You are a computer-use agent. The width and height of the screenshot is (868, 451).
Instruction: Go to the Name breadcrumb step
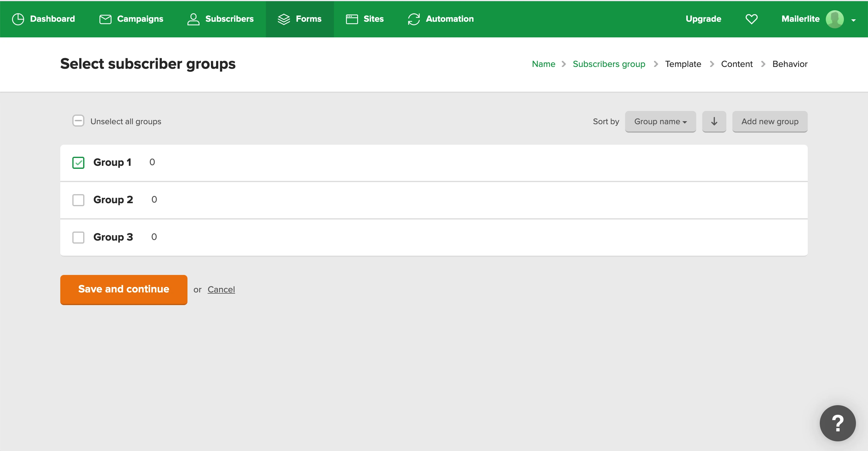tap(543, 64)
